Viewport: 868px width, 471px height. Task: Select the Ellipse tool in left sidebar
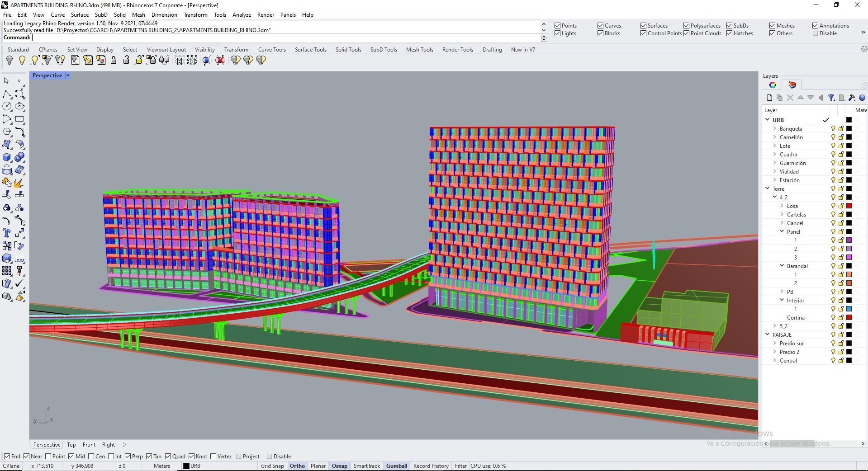click(x=19, y=106)
